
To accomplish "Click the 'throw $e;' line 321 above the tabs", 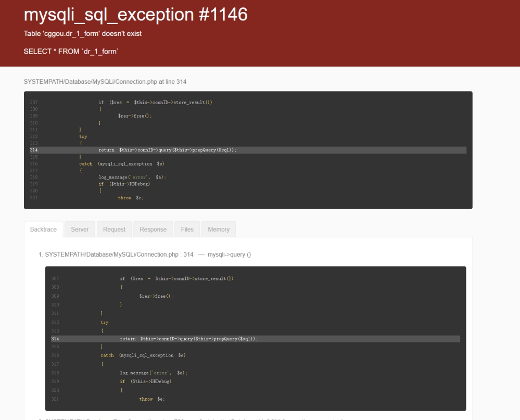I will click(131, 198).
